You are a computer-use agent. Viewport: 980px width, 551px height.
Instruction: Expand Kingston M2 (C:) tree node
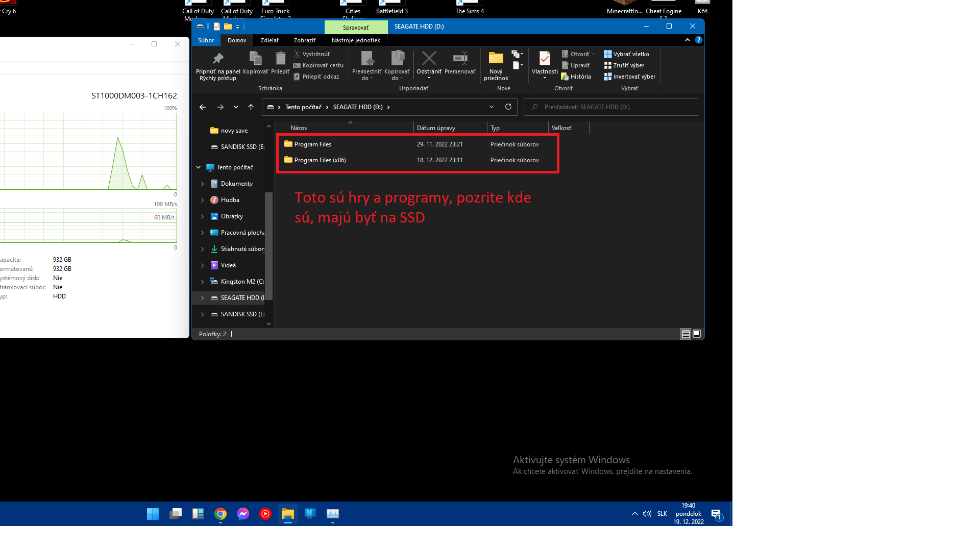203,282
